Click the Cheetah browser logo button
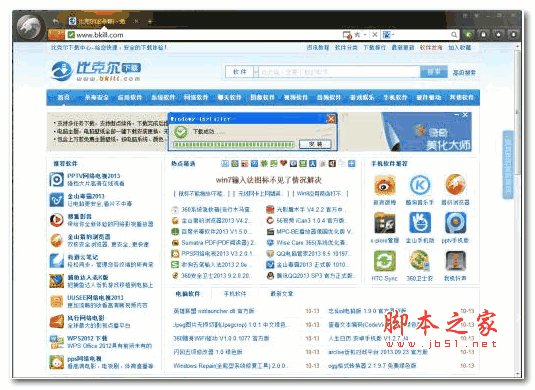Screen dimensions: 535x390 click(31, 26)
